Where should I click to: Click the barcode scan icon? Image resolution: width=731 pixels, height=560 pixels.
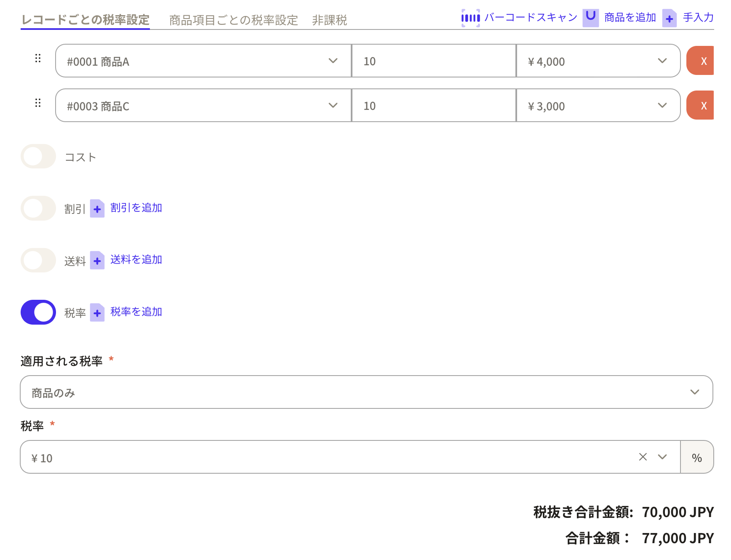pyautogui.click(x=470, y=18)
